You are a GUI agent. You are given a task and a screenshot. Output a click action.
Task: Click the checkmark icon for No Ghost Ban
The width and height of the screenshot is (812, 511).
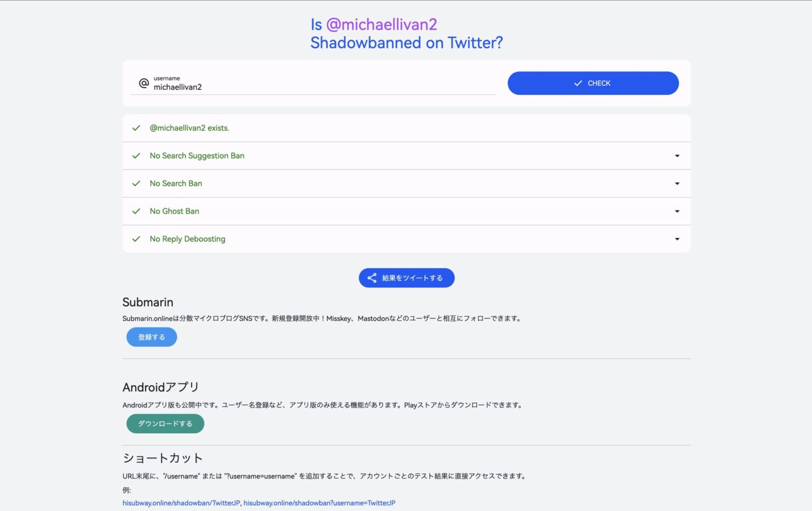coord(136,211)
